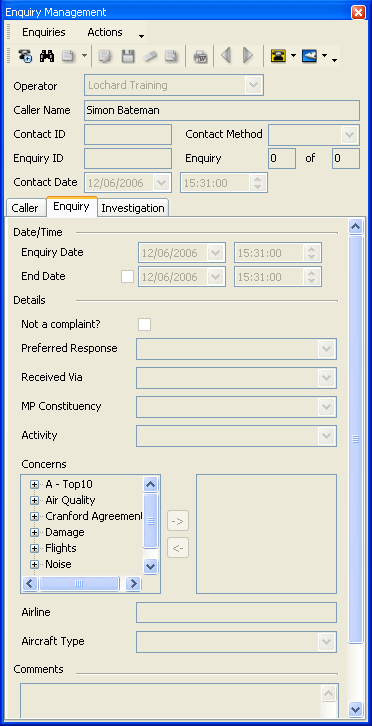Select the Air Quality concern label

70,501
